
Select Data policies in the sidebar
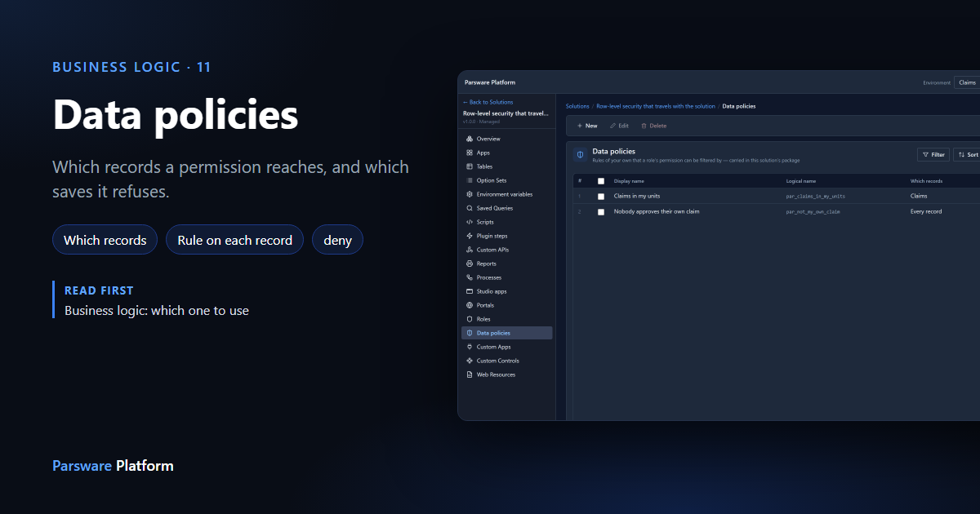tap(507, 333)
